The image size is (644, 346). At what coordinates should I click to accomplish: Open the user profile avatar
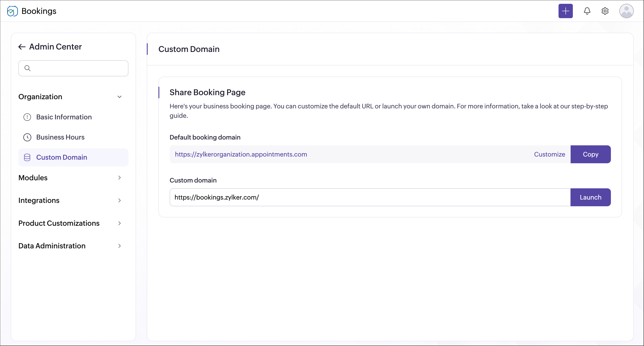pos(626,11)
